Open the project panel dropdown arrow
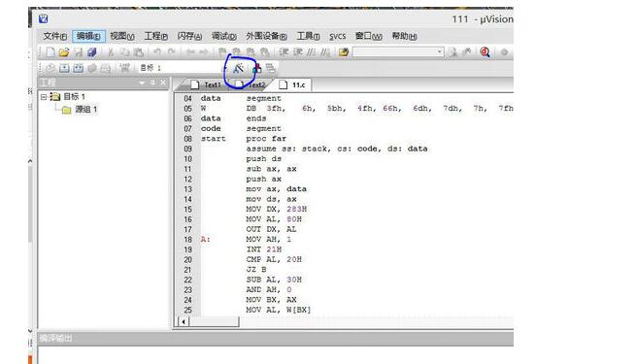636x364 pixels. pyautogui.click(x=142, y=83)
